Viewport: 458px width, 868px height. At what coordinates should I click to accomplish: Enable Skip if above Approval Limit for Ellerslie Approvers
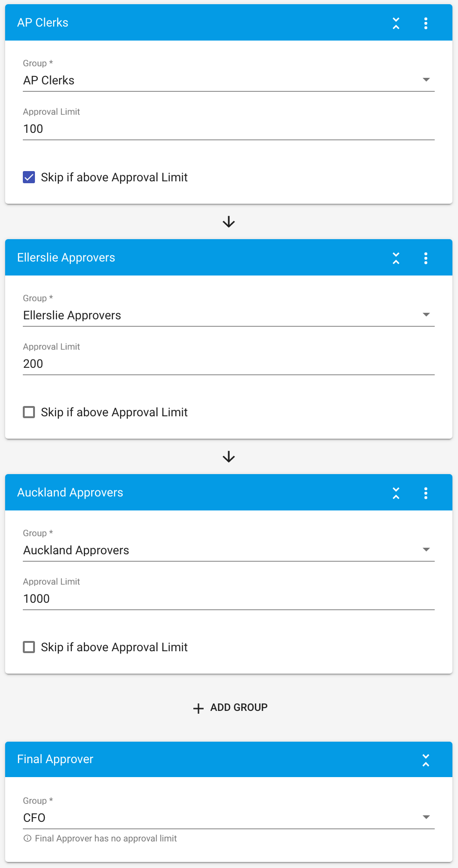click(x=28, y=412)
